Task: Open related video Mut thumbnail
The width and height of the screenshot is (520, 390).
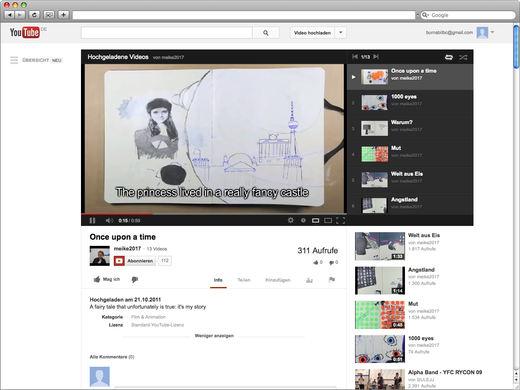Action: click(x=380, y=315)
